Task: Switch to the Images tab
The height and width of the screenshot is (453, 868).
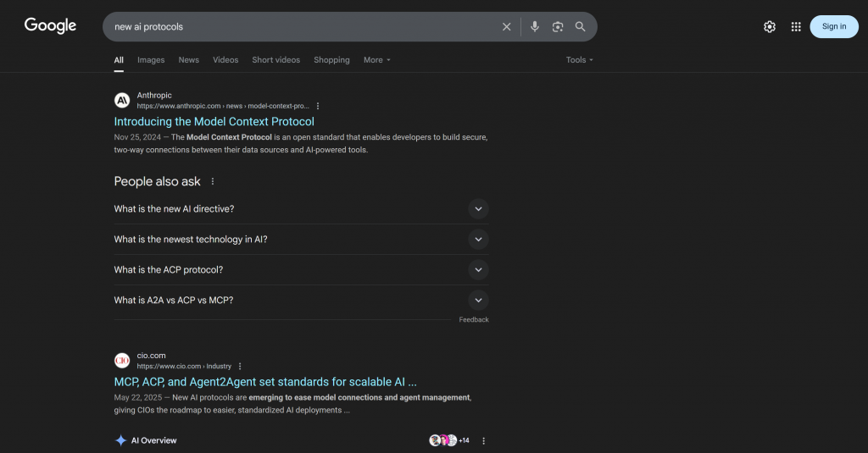Action: (151, 60)
